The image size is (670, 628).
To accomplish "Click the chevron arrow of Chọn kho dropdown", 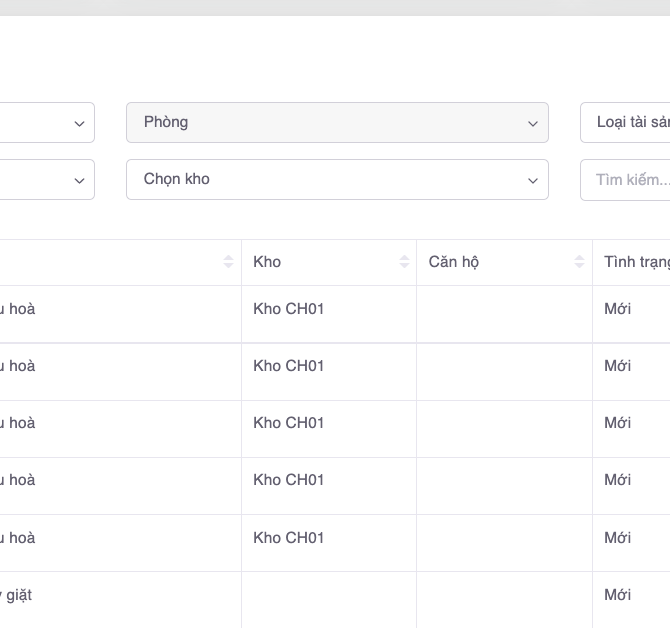I will (532, 180).
